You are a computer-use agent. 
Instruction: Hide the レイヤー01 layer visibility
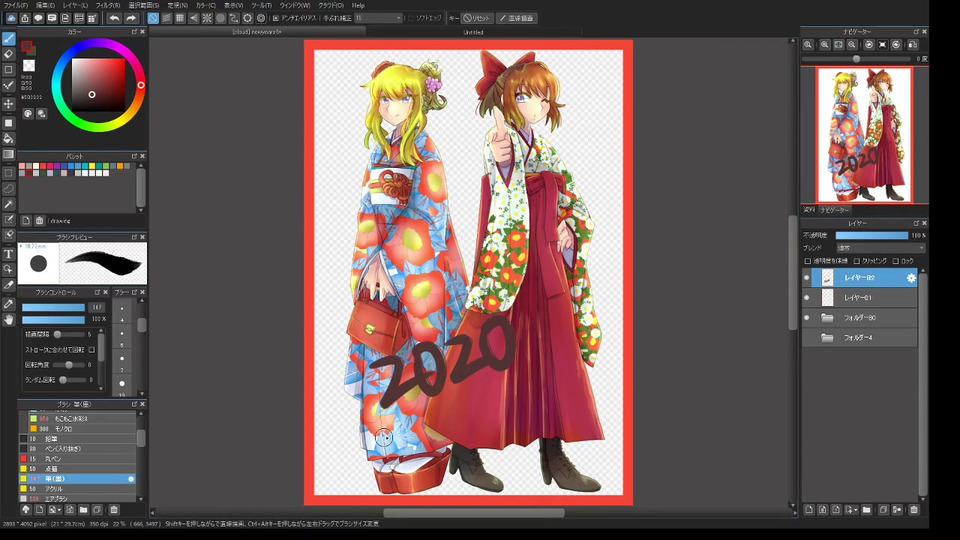(807, 298)
